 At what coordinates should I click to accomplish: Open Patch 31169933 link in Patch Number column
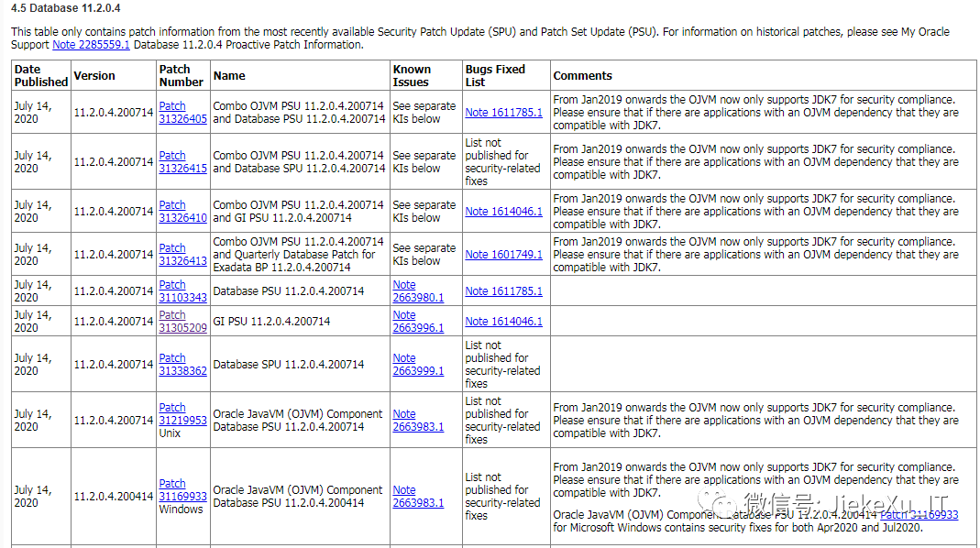(182, 490)
